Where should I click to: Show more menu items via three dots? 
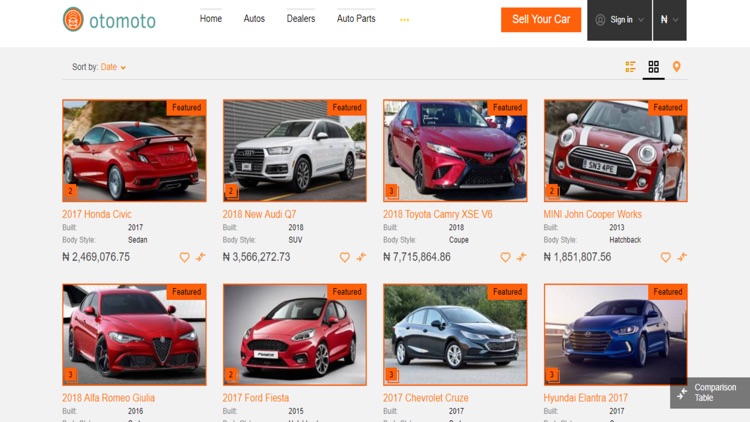(404, 20)
